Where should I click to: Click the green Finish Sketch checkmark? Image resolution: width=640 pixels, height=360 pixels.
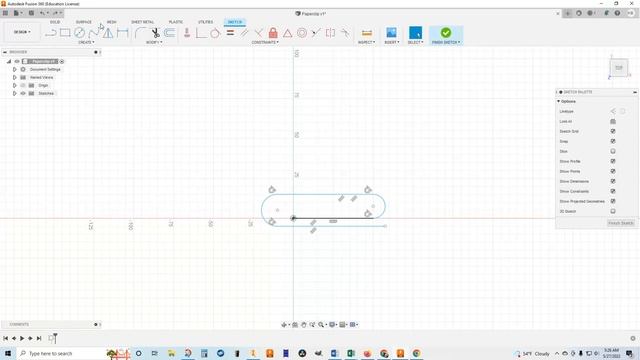coord(446,32)
